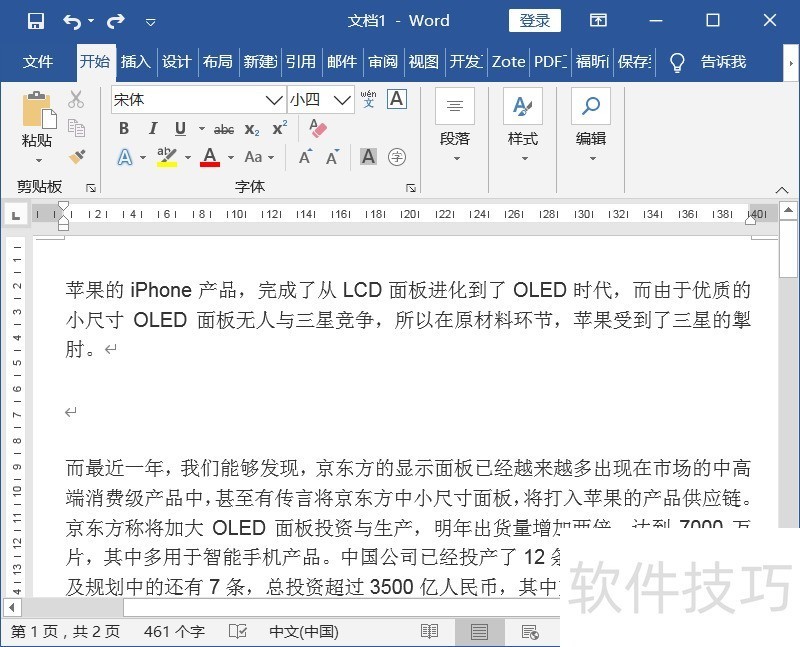
Task: Apply the red font color swatch
Action: (210, 157)
